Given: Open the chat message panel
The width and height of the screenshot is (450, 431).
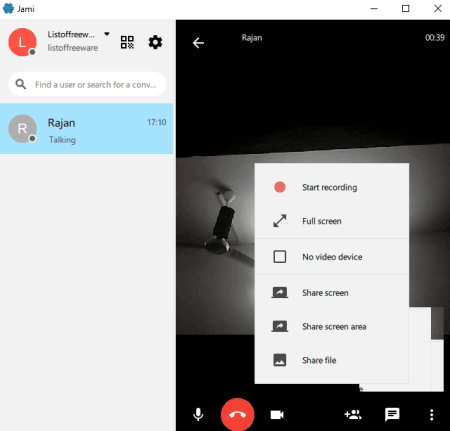Looking at the screenshot, I should (392, 415).
